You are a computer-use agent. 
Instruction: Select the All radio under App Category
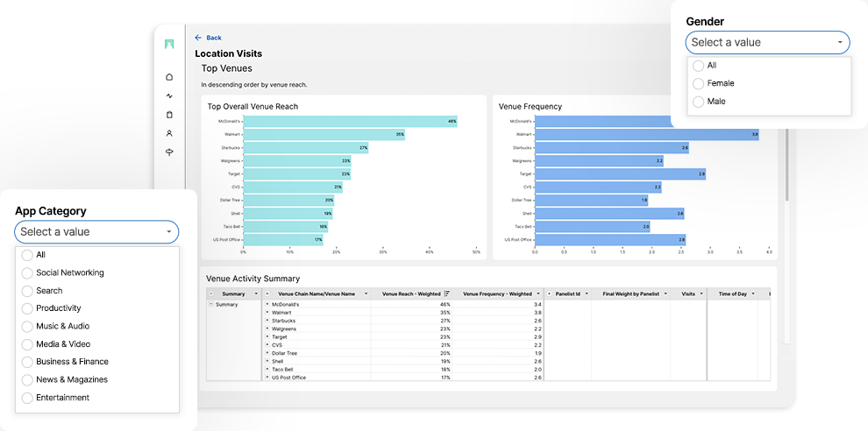point(27,255)
